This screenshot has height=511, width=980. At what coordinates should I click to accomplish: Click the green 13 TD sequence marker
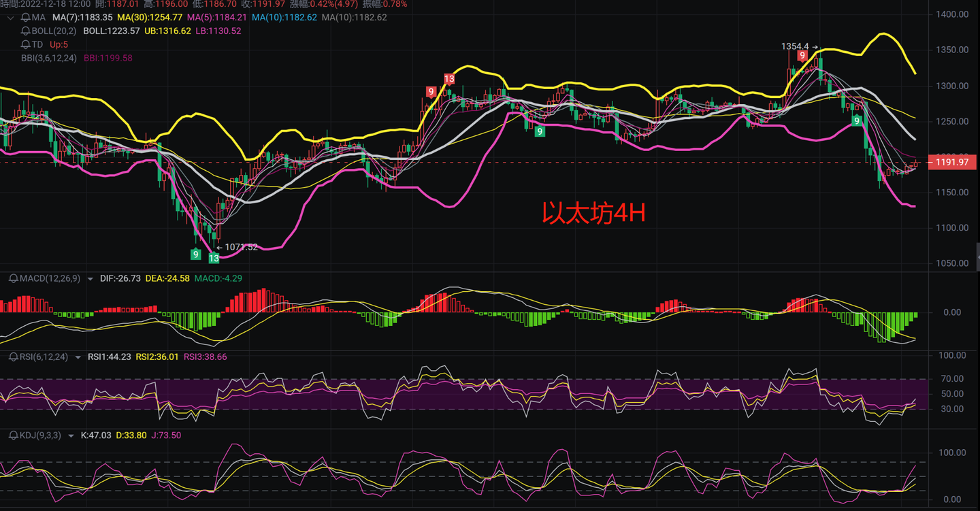[214, 258]
